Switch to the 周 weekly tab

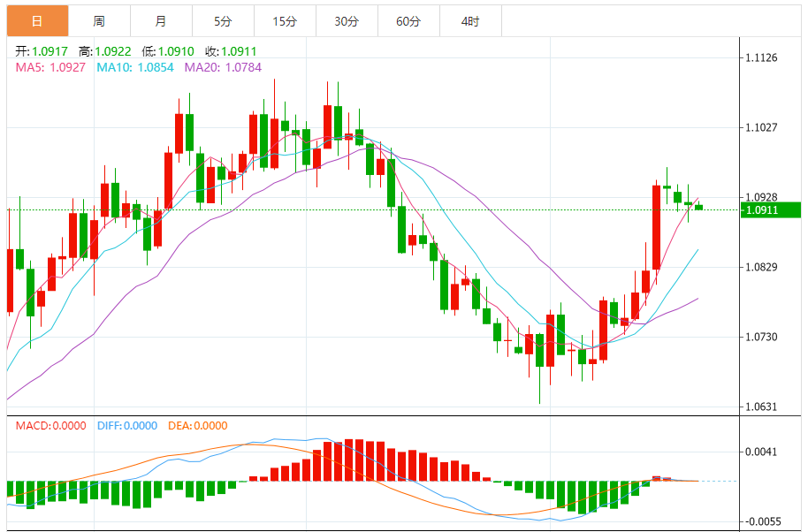(x=100, y=21)
